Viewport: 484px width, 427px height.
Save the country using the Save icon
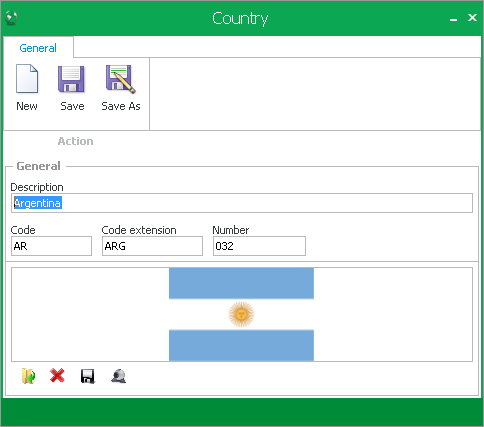click(72, 88)
